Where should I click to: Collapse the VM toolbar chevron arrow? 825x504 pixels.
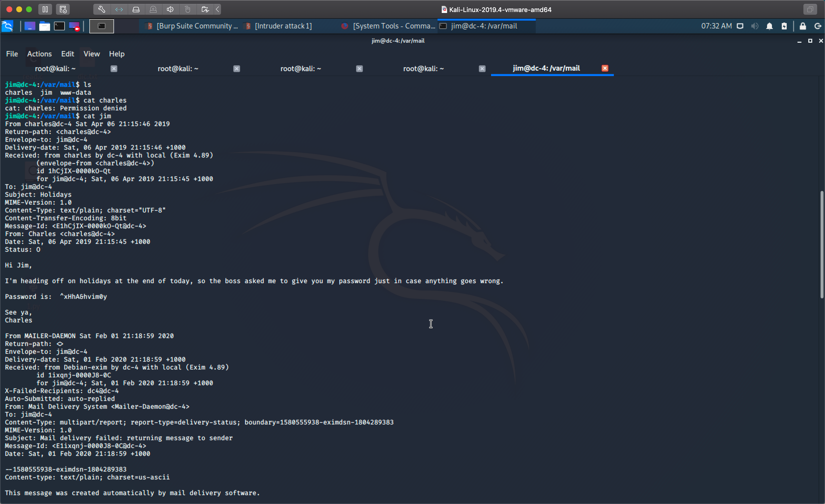pyautogui.click(x=218, y=9)
